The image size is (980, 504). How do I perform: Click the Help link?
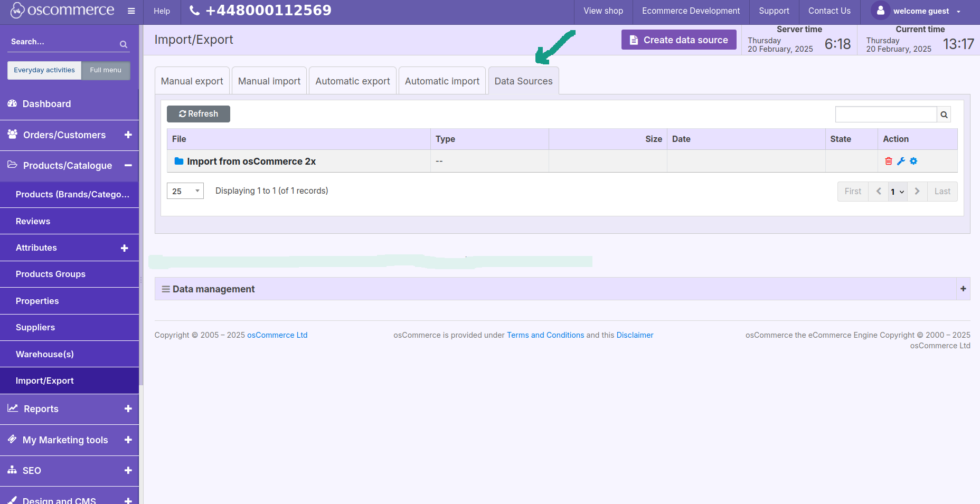pyautogui.click(x=162, y=11)
